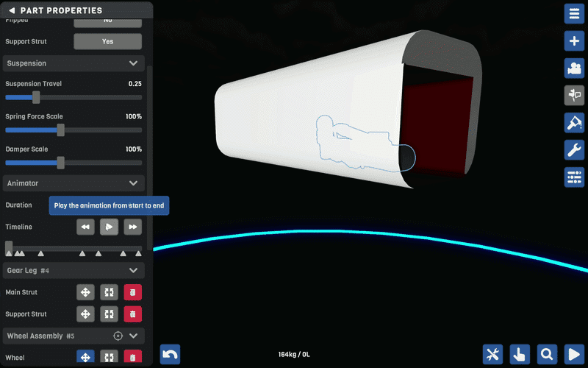The image size is (588, 368).
Task: Reset the Support Strut transform
Action: click(109, 314)
